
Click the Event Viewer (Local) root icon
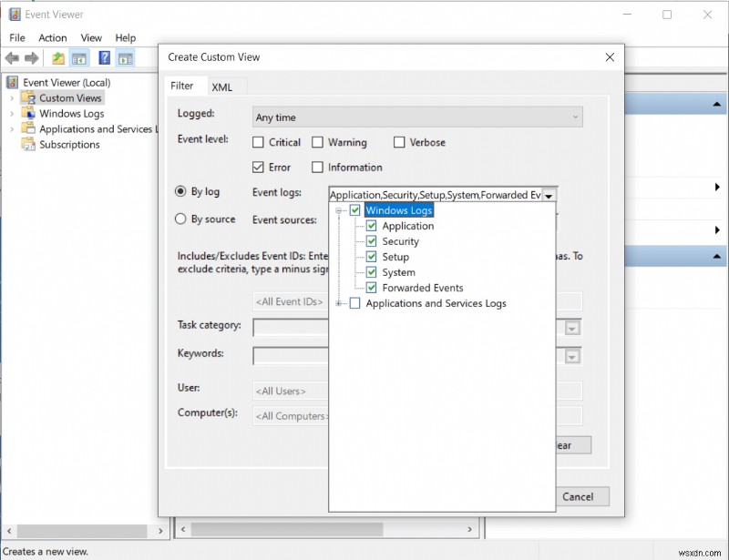[15, 83]
